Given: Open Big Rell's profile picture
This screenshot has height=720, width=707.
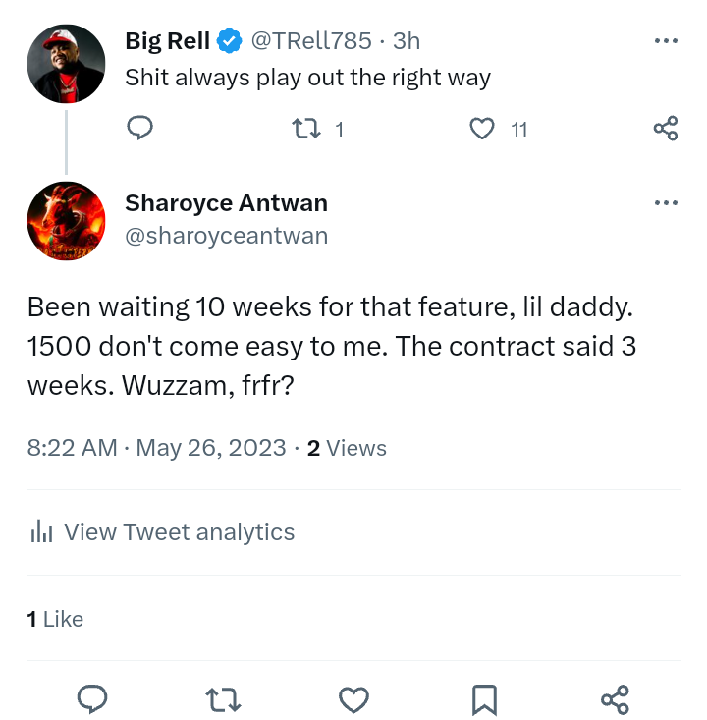Looking at the screenshot, I should [x=65, y=63].
